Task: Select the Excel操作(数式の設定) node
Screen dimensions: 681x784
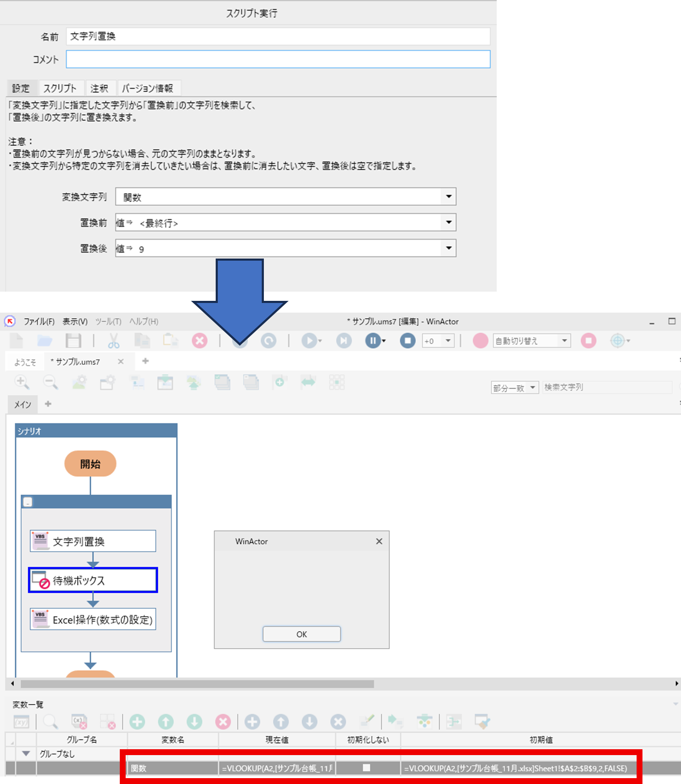Action: [93, 619]
